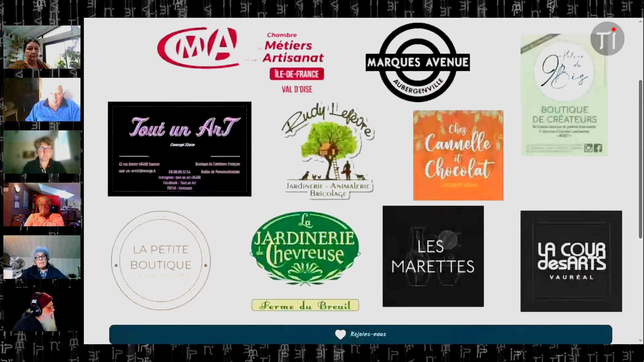Viewport: 644px width, 362px height.
Task: Click the Ti round logo overlay
Action: (607, 39)
